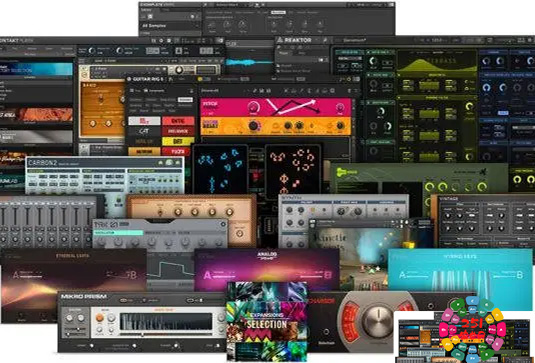The height and width of the screenshot is (363, 535).
Task: Select the dark CAT component tile in Guitar Rig
Action: point(144,131)
